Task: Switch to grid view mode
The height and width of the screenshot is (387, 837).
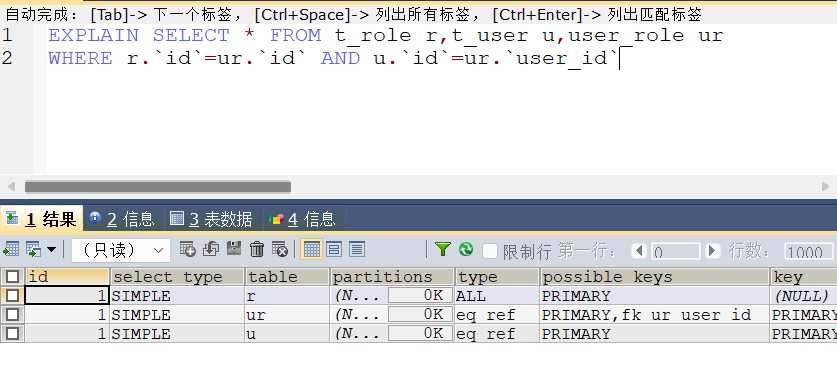Action: coord(312,249)
